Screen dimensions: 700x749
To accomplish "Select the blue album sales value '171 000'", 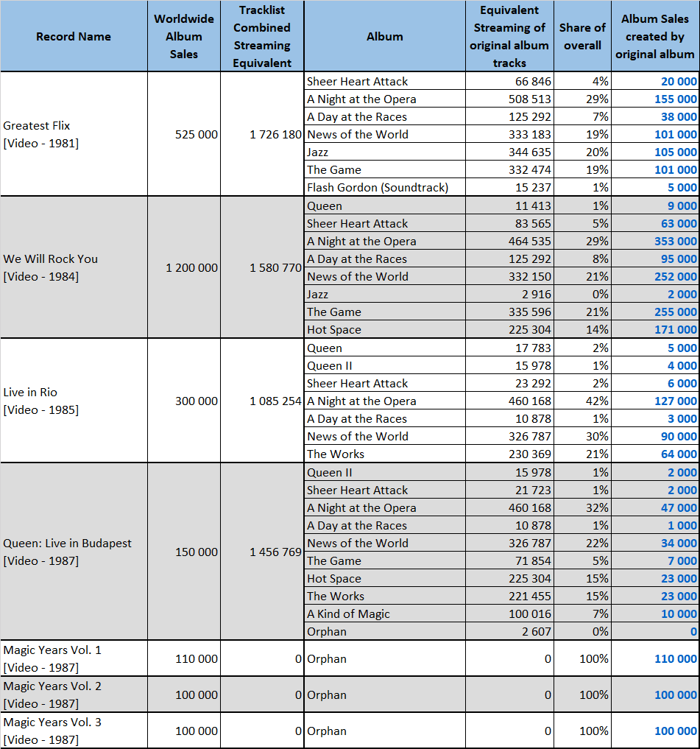I will (x=676, y=330).
